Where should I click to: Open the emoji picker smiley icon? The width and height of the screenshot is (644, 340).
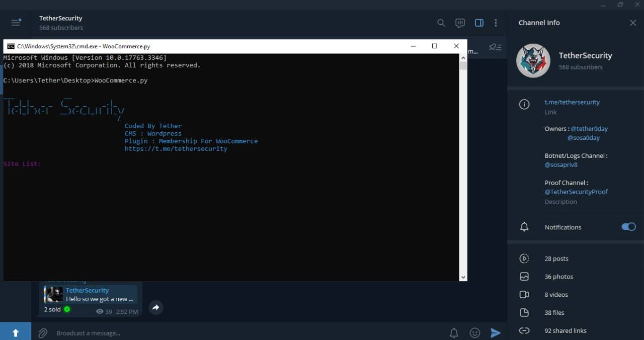pyautogui.click(x=474, y=333)
